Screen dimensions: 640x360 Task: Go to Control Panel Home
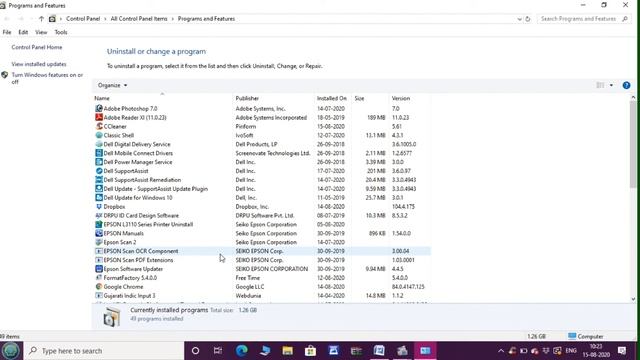tap(37, 47)
